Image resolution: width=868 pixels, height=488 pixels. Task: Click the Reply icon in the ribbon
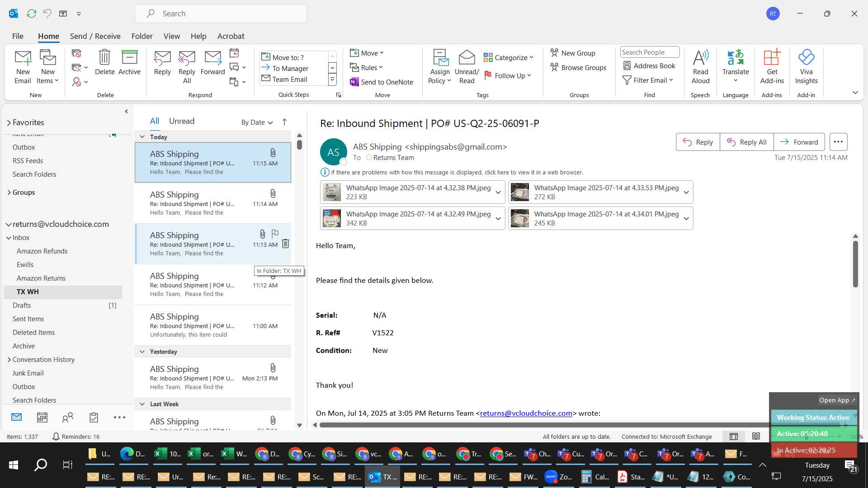162,62
